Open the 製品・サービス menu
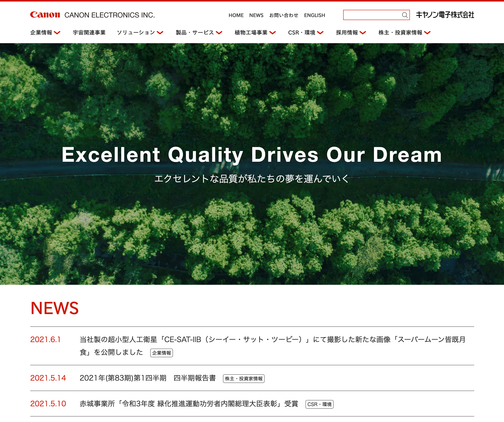Screen dimensions: 504x422 point(195,33)
